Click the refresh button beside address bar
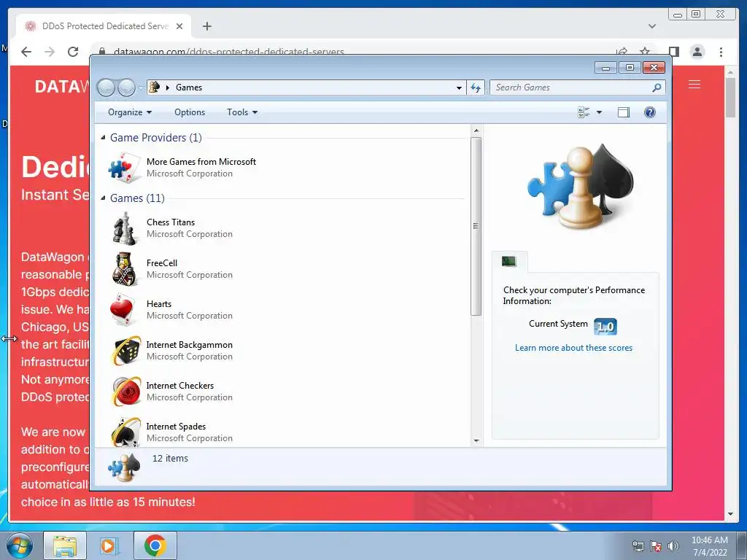Viewport: 747px width, 560px height. [476, 87]
